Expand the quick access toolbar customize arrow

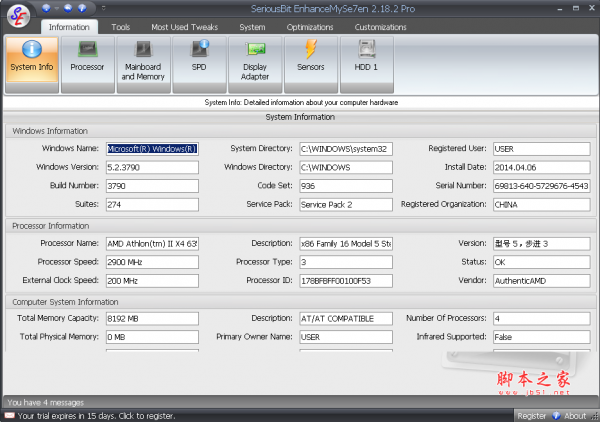pos(103,8)
